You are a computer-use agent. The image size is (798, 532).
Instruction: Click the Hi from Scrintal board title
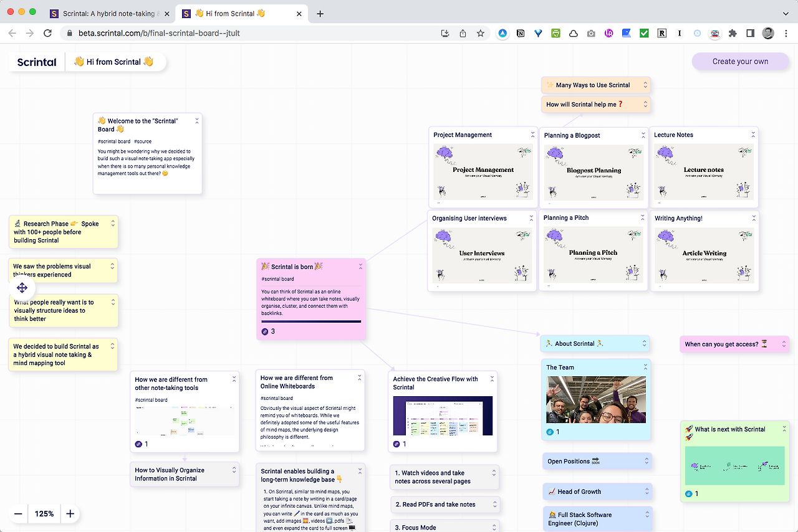click(x=113, y=62)
